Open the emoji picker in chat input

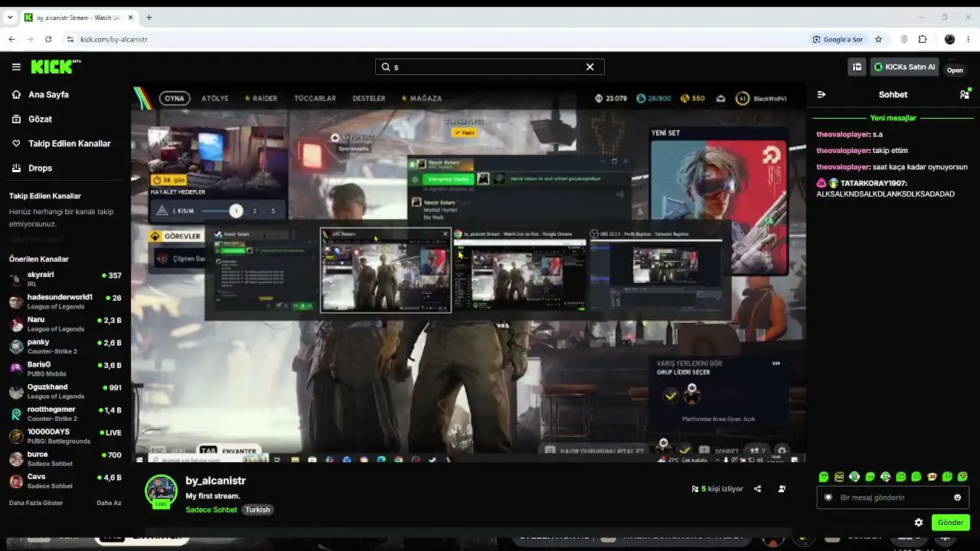pyautogui.click(x=957, y=497)
